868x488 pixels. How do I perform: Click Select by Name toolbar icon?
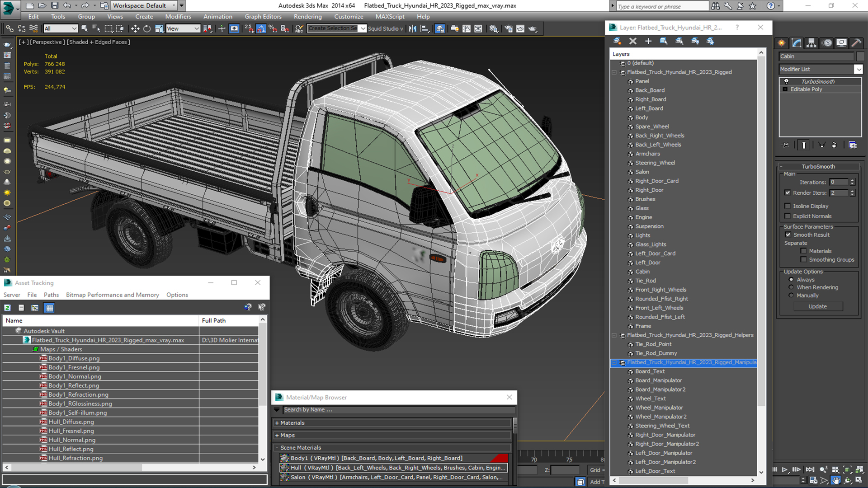click(x=96, y=28)
